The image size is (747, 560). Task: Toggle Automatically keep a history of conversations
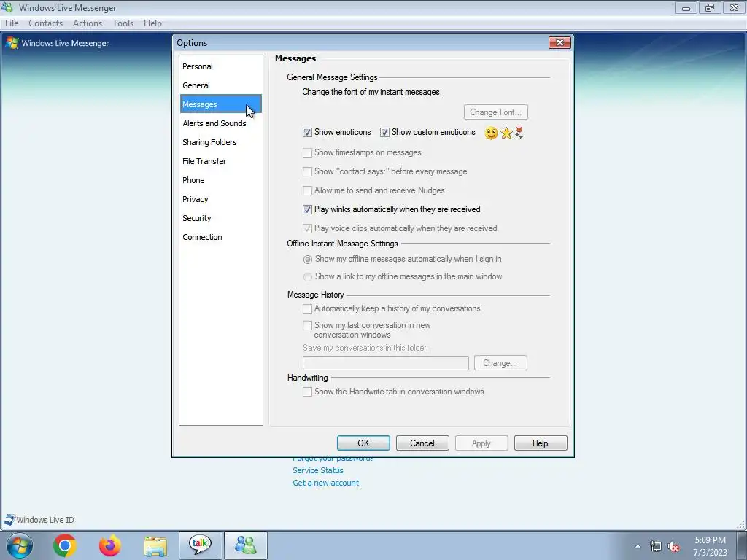click(307, 308)
